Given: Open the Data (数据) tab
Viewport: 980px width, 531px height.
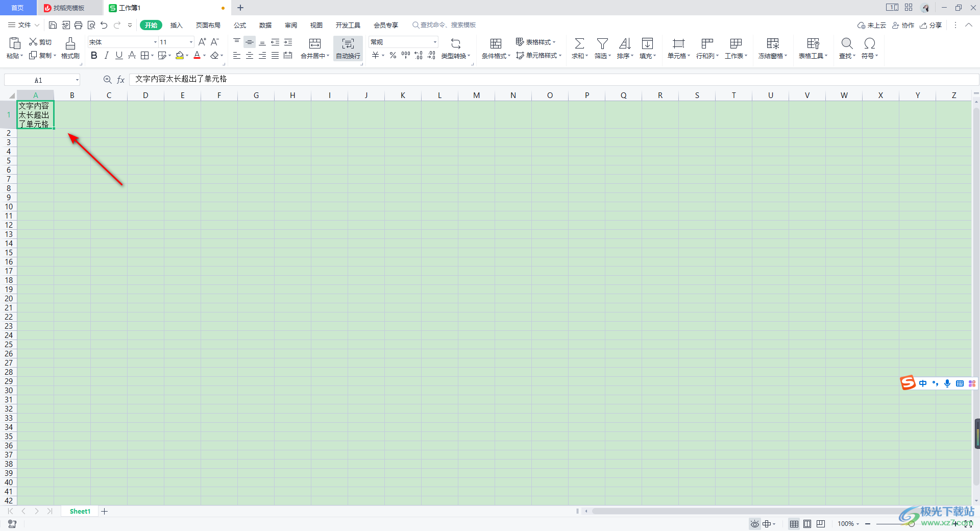Looking at the screenshot, I should 265,25.
